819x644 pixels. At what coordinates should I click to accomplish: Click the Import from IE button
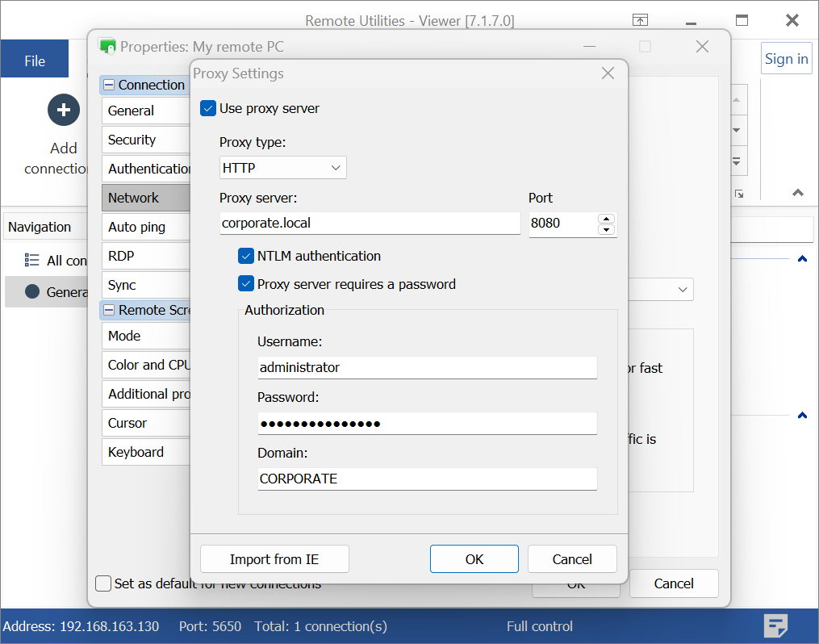(274, 559)
